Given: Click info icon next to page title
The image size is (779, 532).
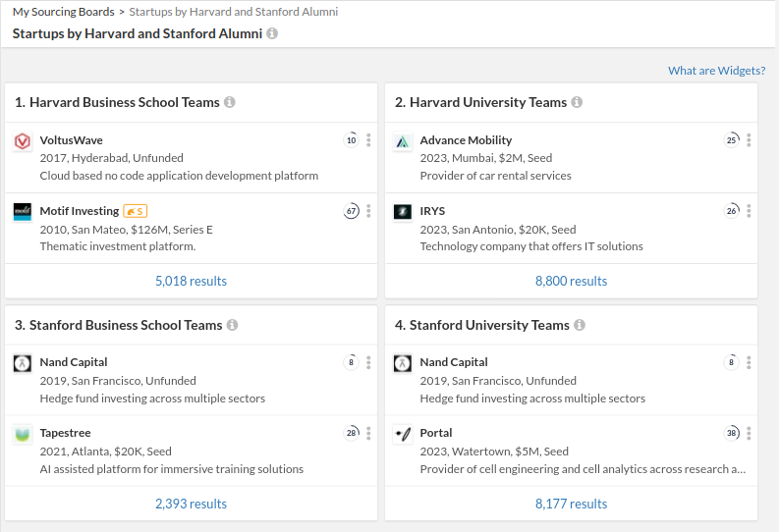Looking at the screenshot, I should click(x=272, y=33).
